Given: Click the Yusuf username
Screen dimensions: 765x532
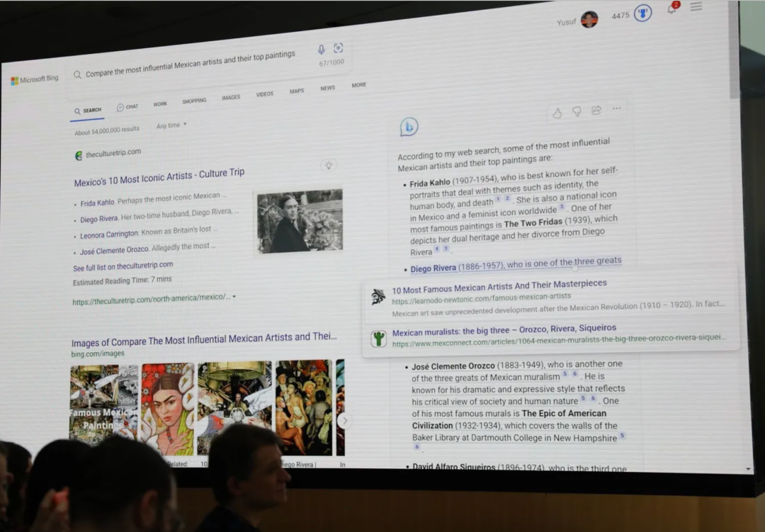Looking at the screenshot, I should point(567,22).
